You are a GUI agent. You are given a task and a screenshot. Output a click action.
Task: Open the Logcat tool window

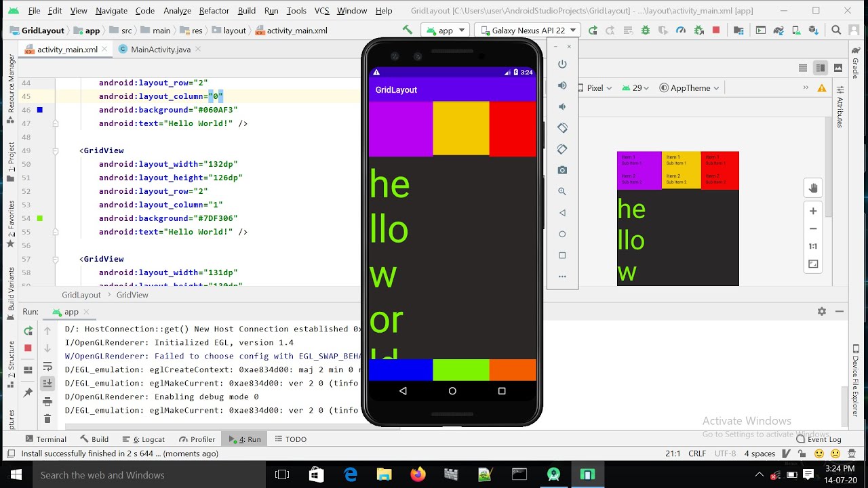point(149,439)
